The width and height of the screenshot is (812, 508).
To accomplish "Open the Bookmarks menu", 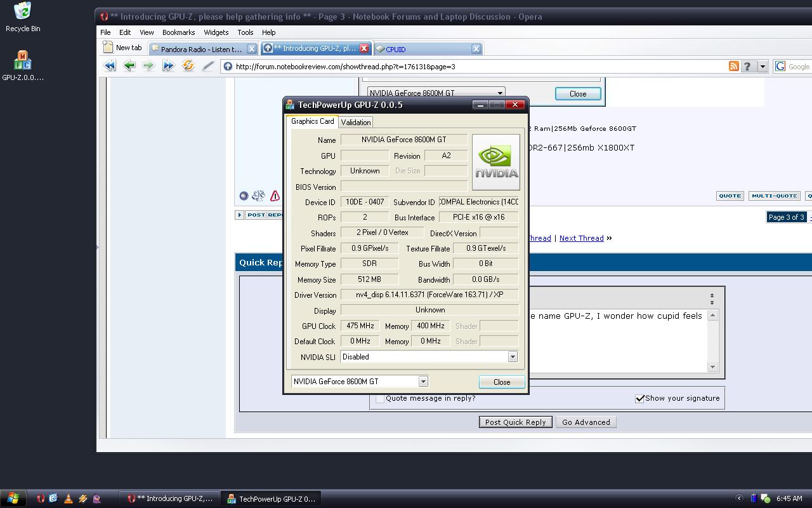I will (178, 32).
